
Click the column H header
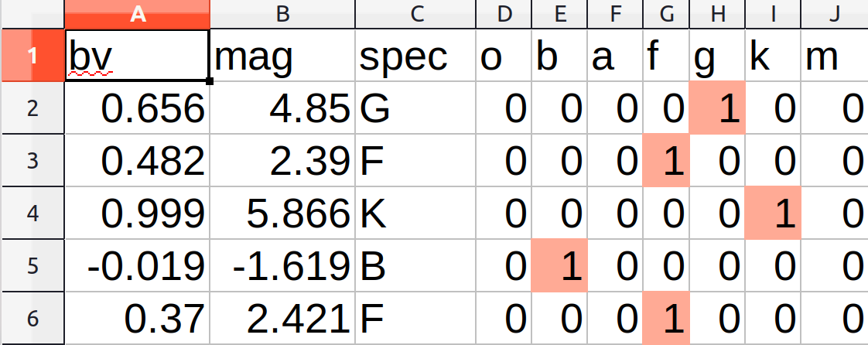click(717, 14)
